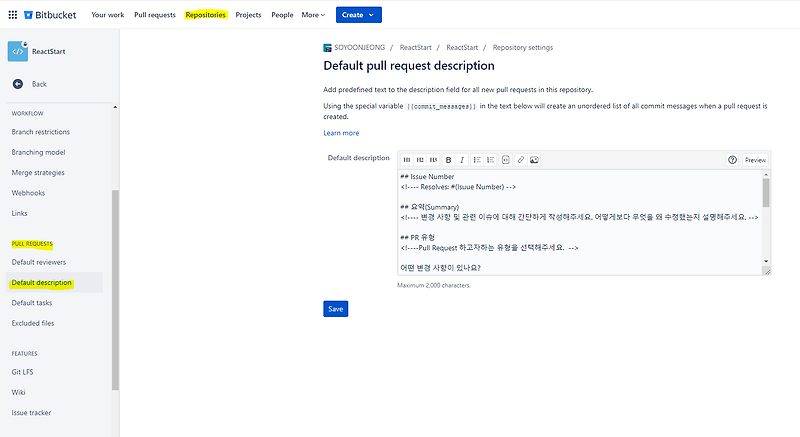
Task: Open Issue tracker settings
Action: (31, 413)
